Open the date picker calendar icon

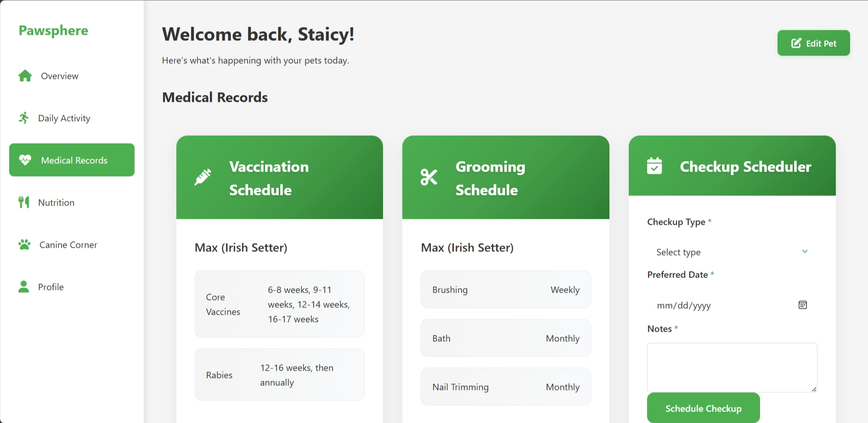(802, 305)
